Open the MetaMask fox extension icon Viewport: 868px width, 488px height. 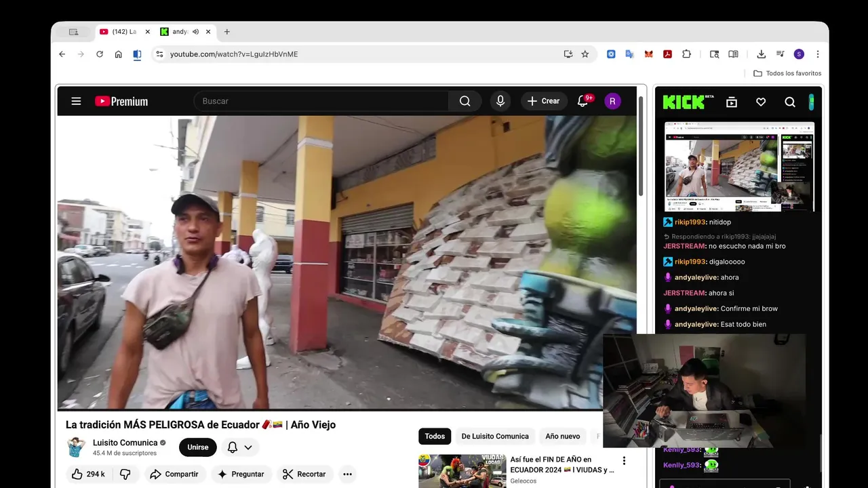[x=648, y=54]
